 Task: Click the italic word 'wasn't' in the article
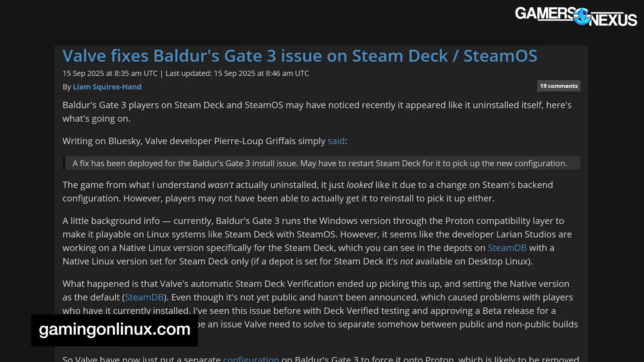coord(221,185)
